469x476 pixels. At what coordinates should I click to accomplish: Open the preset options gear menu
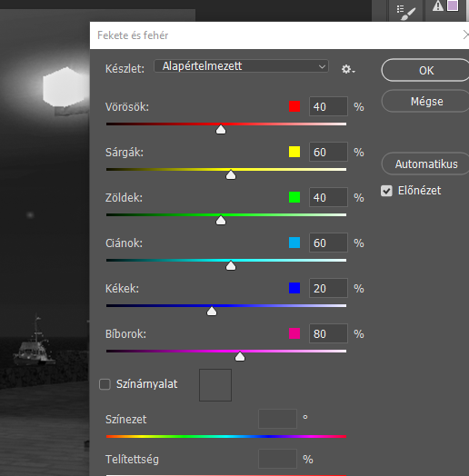348,69
